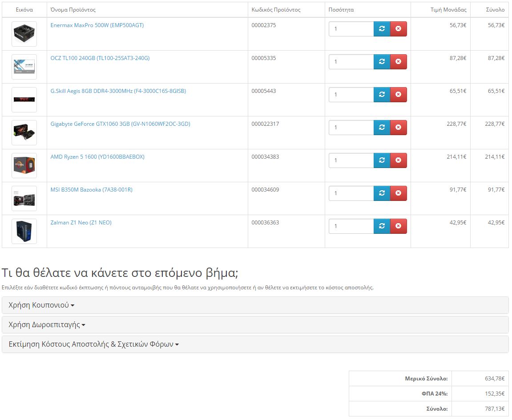The width and height of the screenshot is (512, 420).
Task: Click the Gigabyte graphics card thumbnail
Action: pyautogui.click(x=24, y=133)
